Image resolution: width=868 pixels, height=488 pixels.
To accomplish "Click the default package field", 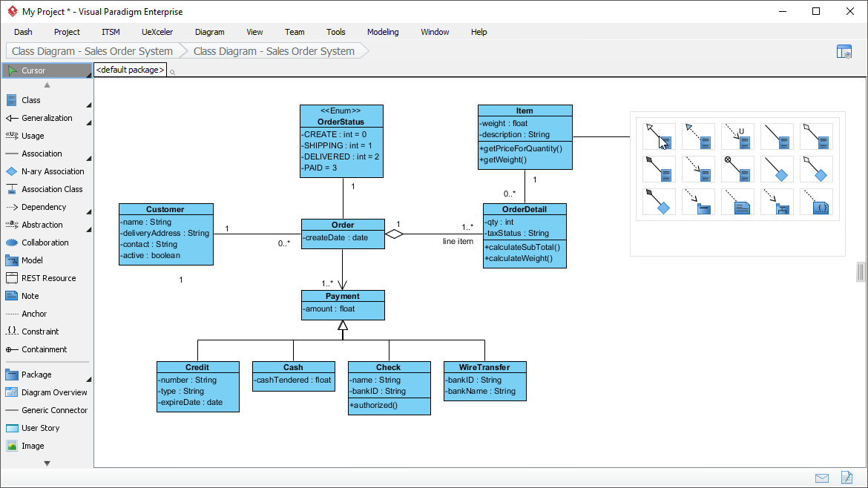I will pyautogui.click(x=130, y=70).
